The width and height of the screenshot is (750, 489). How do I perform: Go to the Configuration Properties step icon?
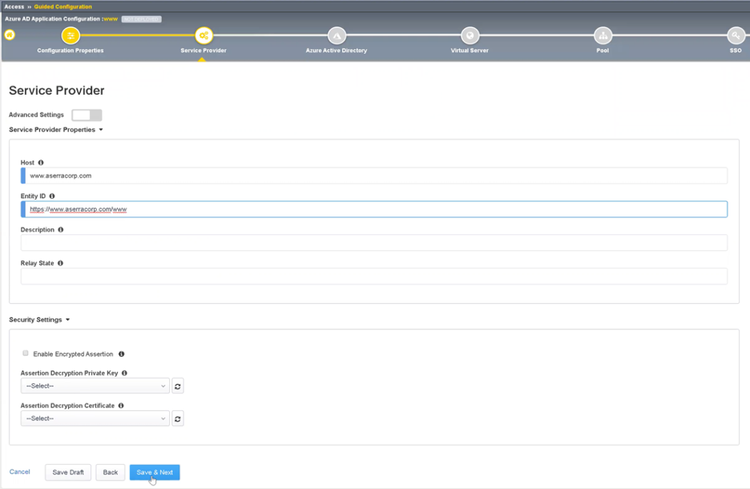pyautogui.click(x=70, y=35)
